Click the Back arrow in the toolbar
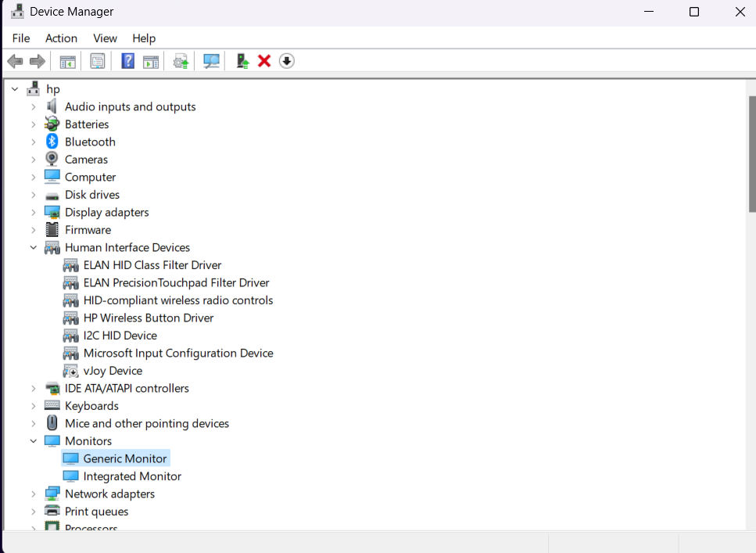This screenshot has width=756, height=553. pos(14,61)
